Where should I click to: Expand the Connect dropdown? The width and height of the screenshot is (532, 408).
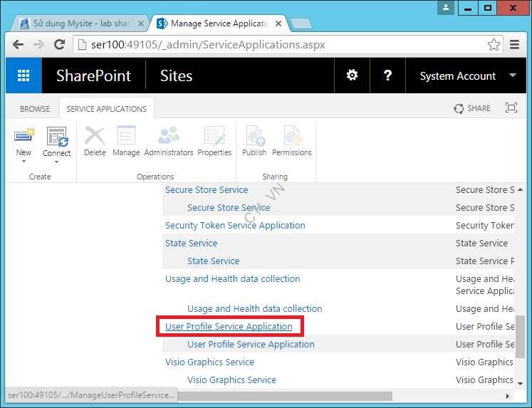pos(56,162)
